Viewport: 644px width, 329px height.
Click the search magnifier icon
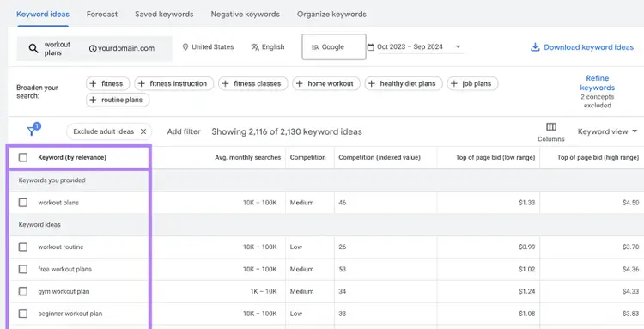[33, 48]
